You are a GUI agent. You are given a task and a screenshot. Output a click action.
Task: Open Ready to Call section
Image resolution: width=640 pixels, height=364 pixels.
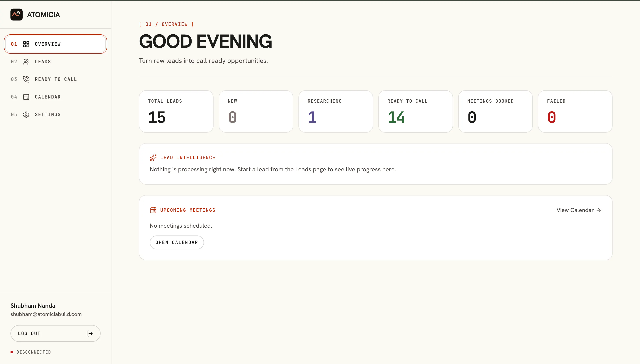[56, 79]
